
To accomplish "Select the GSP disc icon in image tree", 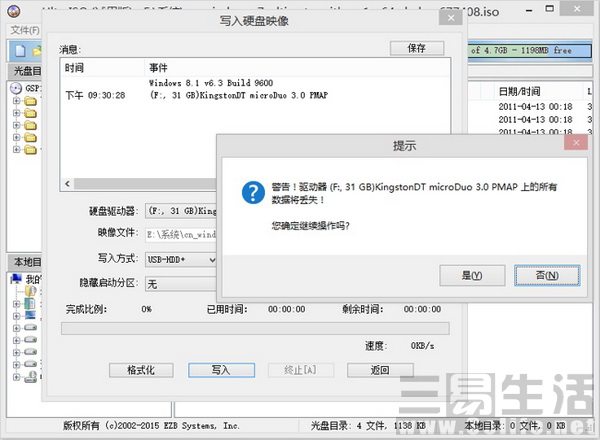I will click(16, 88).
